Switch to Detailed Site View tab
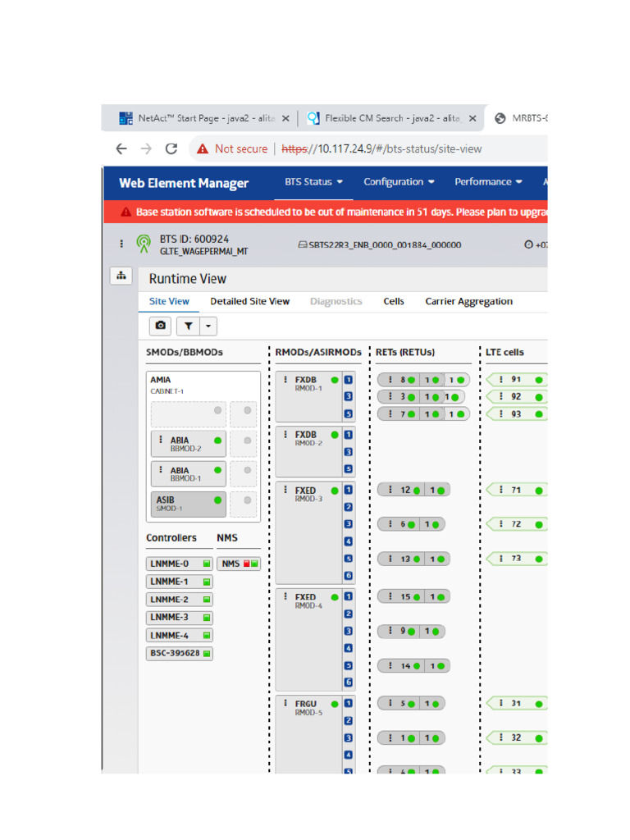Image resolution: width=630 pixels, height=840 pixels. tap(249, 302)
